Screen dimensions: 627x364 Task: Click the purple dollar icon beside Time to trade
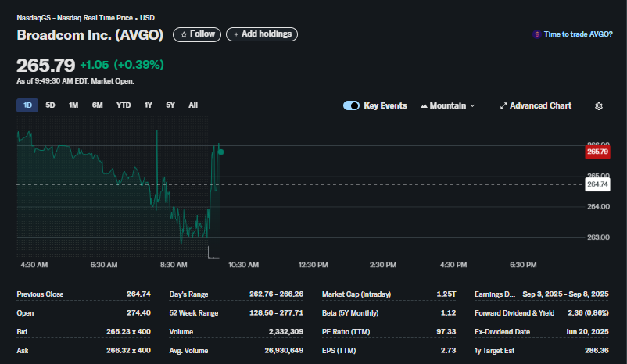click(x=536, y=34)
